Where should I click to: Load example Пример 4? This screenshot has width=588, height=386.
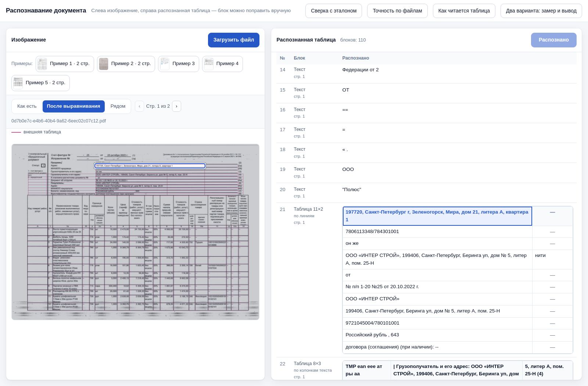tap(222, 64)
